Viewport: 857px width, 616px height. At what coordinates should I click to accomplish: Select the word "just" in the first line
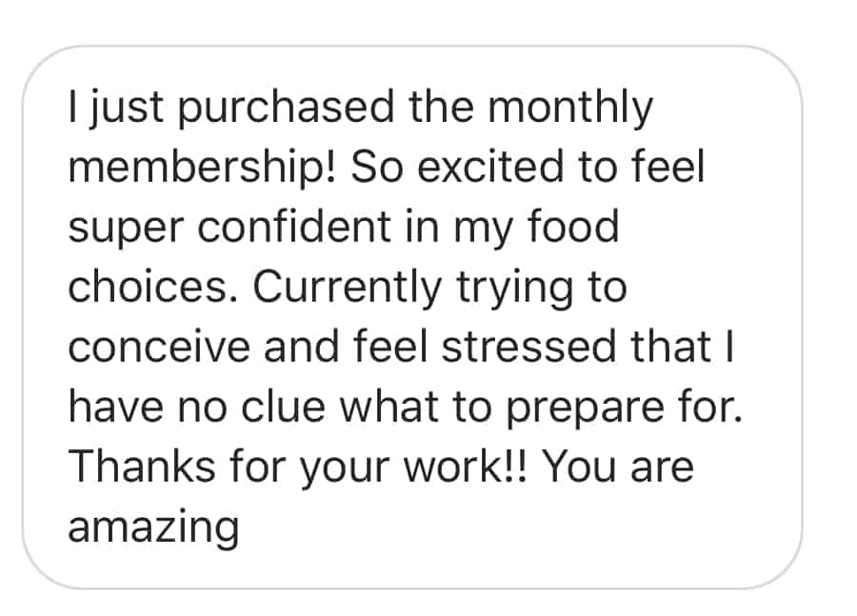(x=127, y=109)
